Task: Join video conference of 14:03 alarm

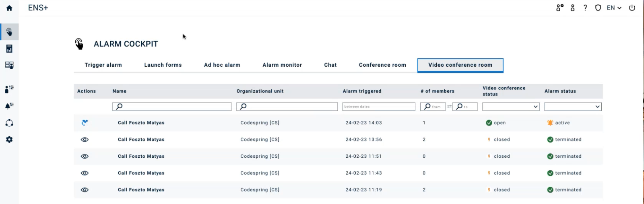Action: tap(85, 123)
